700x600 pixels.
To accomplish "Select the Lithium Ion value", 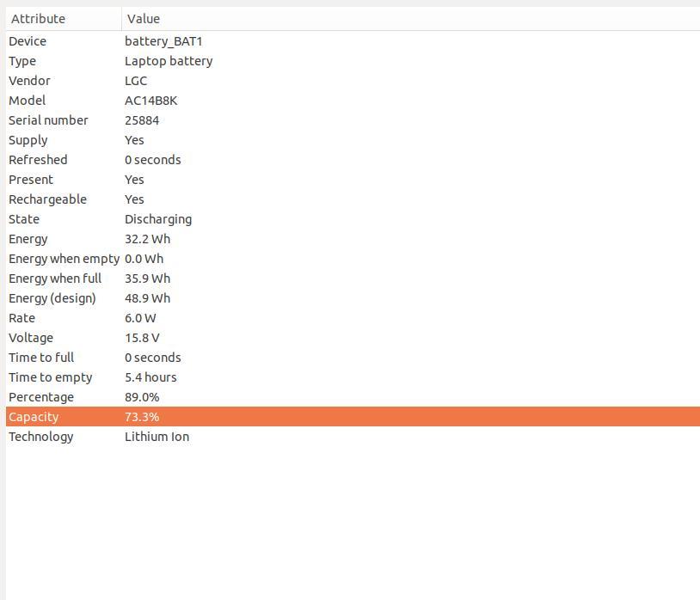I will 157,437.
